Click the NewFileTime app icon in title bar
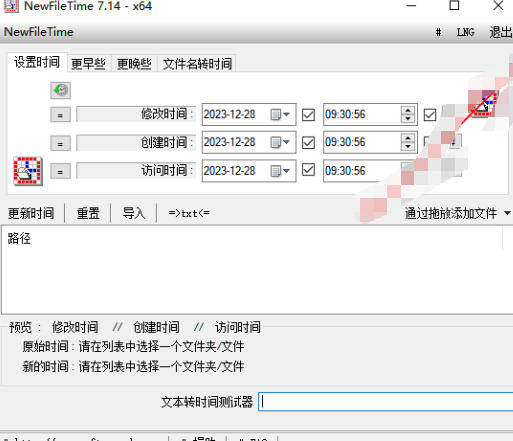The width and height of the screenshot is (513, 441). (x=11, y=6)
